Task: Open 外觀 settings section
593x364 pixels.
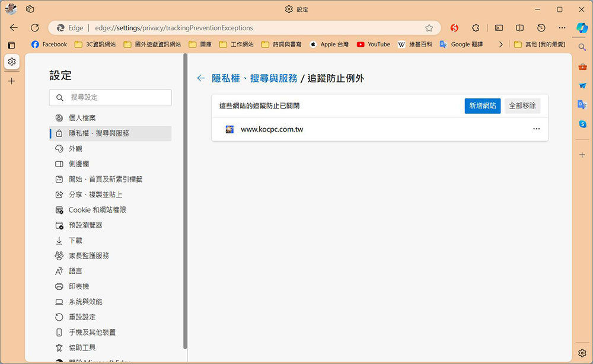Action: click(x=110, y=149)
